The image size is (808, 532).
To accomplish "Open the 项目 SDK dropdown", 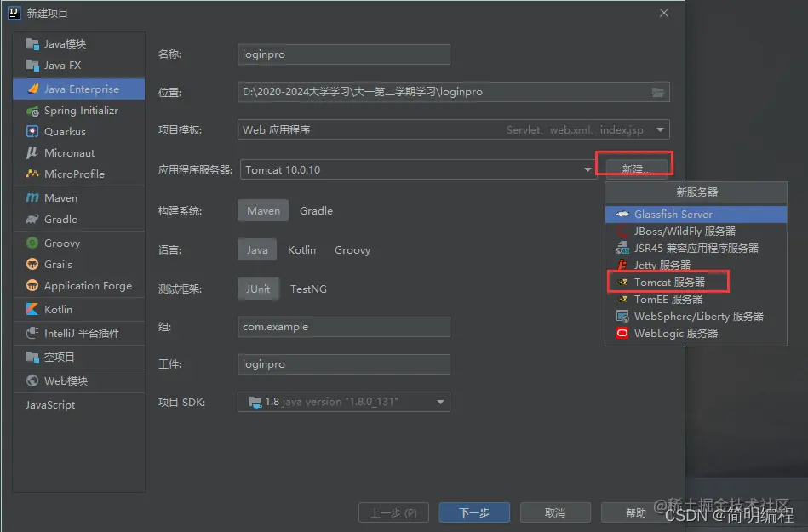I will pos(441,403).
